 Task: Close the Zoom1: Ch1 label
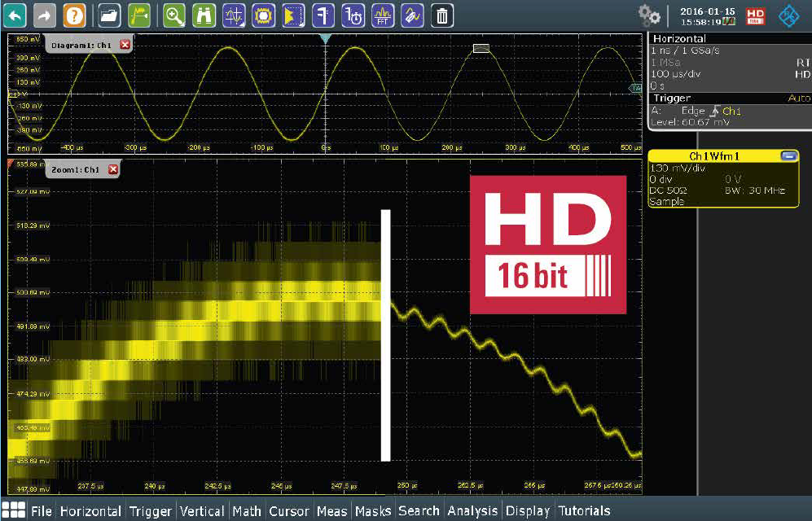[113, 169]
